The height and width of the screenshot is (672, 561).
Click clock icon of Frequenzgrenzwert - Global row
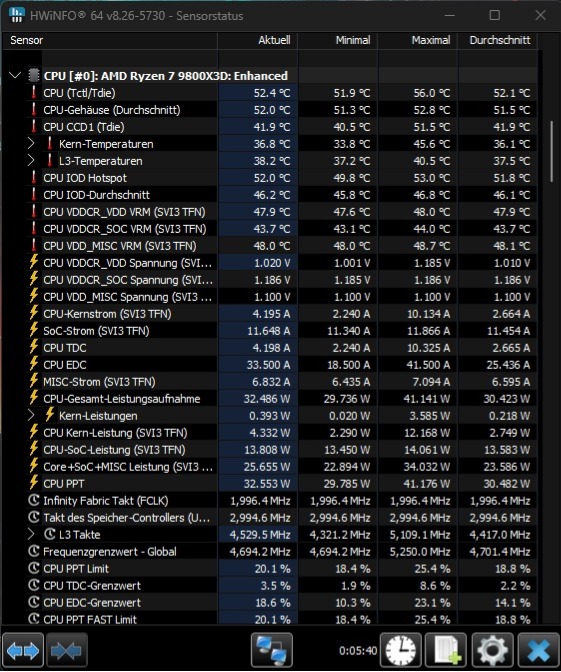point(33,551)
